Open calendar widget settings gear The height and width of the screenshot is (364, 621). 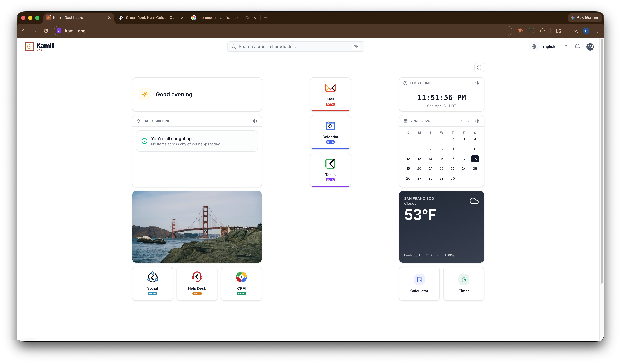pyautogui.click(x=477, y=121)
